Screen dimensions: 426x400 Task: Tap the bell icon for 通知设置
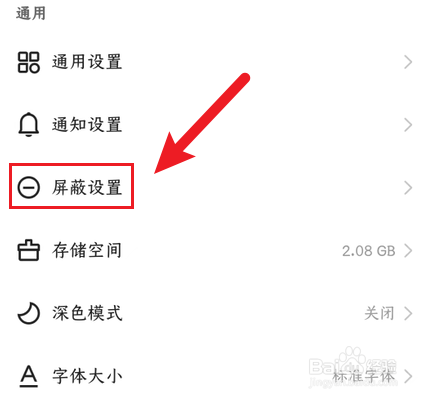(28, 125)
